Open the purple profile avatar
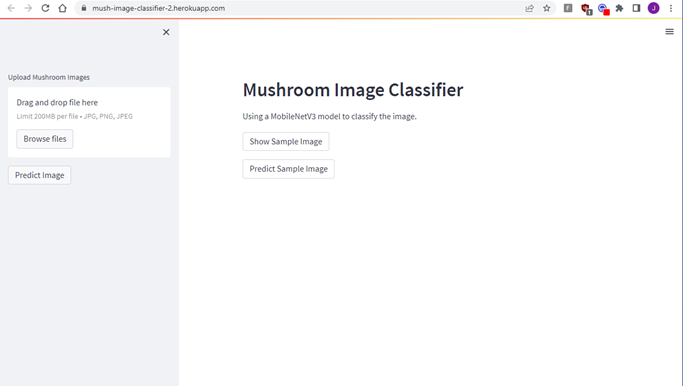Screen dimensions: 683x386 tap(653, 8)
